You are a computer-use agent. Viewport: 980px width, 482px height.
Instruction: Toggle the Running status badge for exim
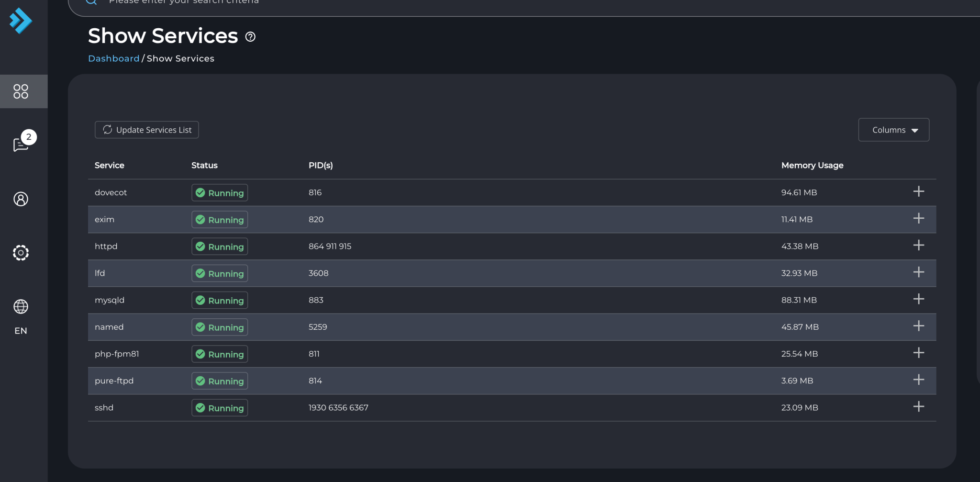(x=219, y=220)
